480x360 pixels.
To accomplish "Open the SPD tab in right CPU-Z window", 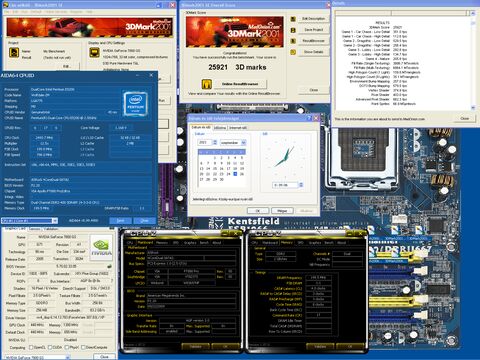I will coord(300,243).
